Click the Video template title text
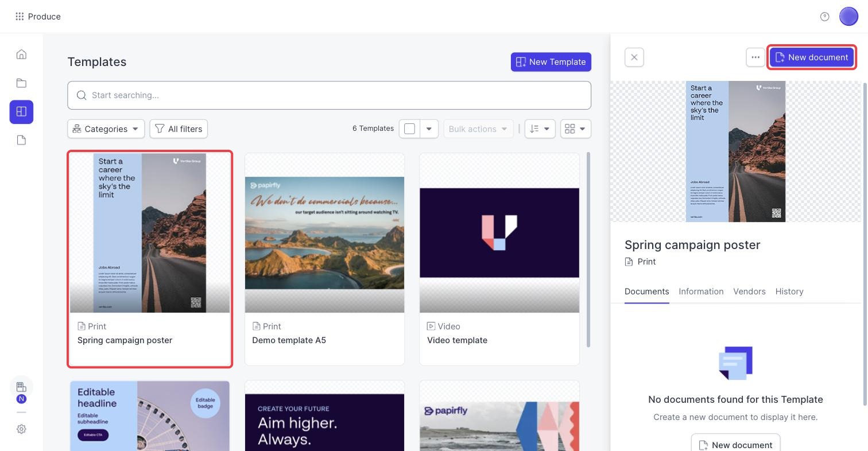This screenshot has width=868, height=451. 457,340
